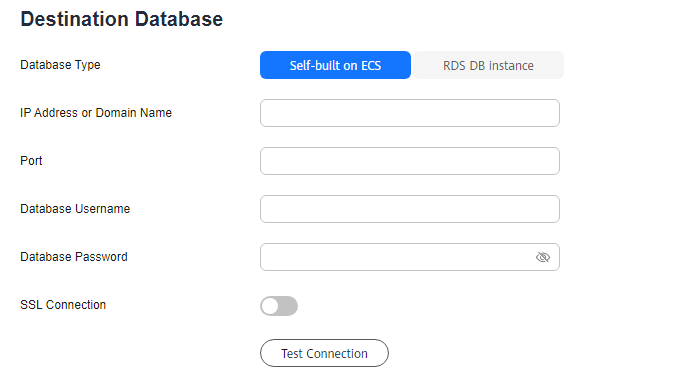
Task: Click the Destination Database heading
Action: coord(121,19)
